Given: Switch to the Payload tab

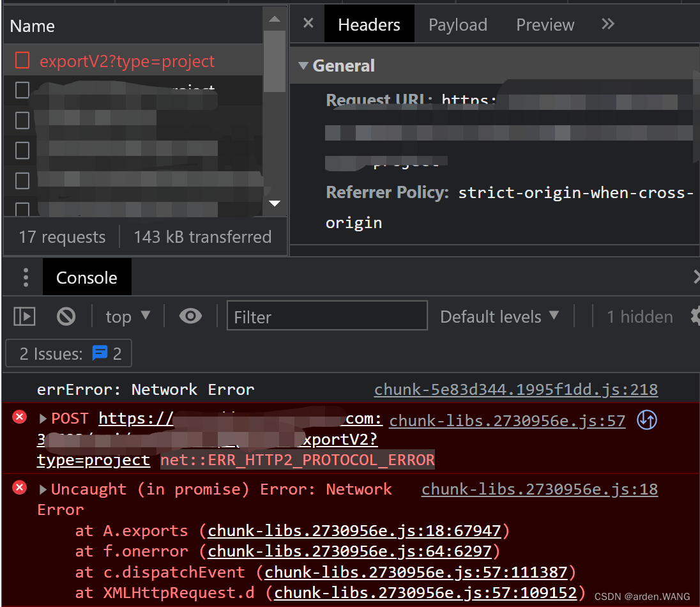Looking at the screenshot, I should [x=457, y=25].
